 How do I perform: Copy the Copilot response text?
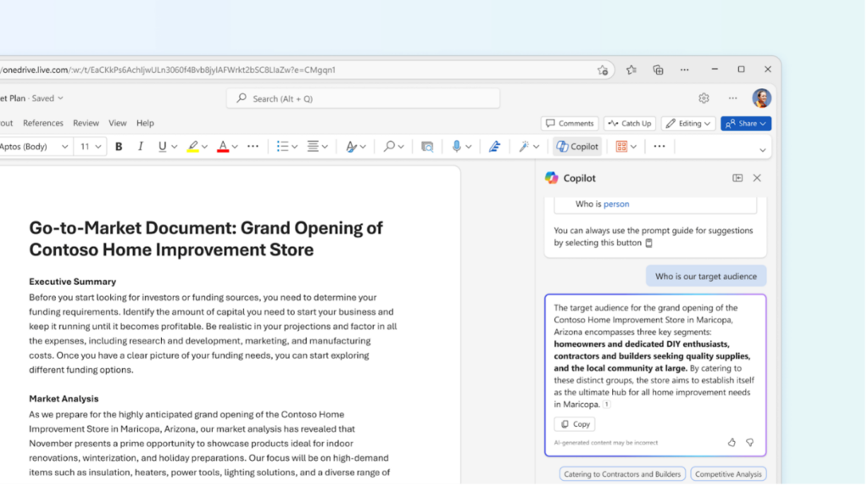pyautogui.click(x=575, y=424)
